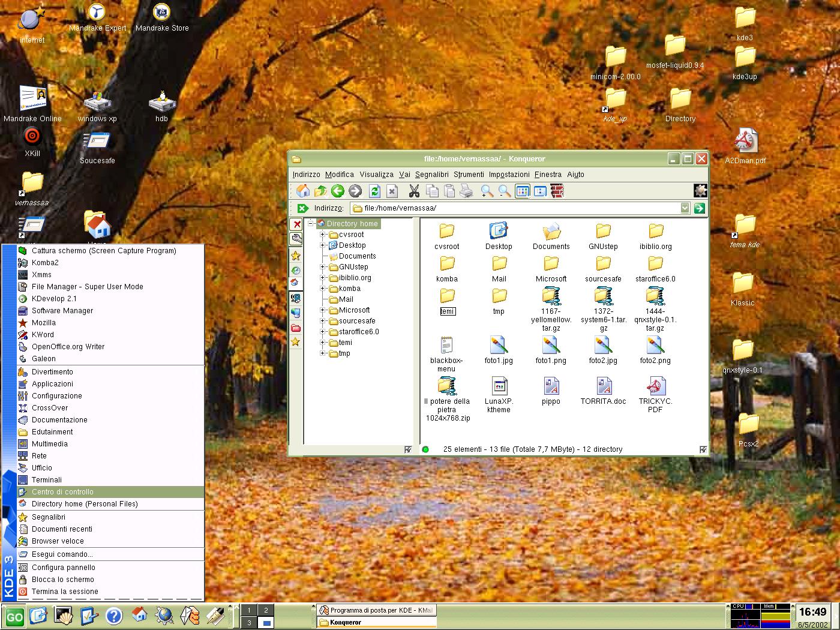Screen dimensions: 840x630
Task: Click the Print icon in Konqueror
Action: 466,191
